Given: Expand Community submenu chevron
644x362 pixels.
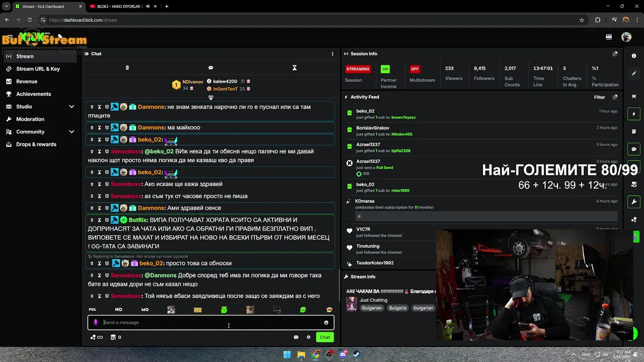Looking at the screenshot, I should (71, 132).
